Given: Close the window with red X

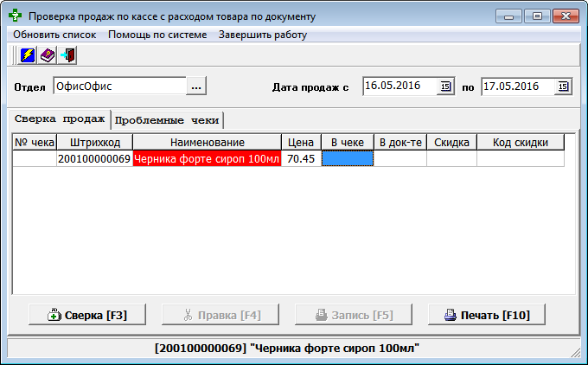Looking at the screenshot, I should tap(566, 16).
